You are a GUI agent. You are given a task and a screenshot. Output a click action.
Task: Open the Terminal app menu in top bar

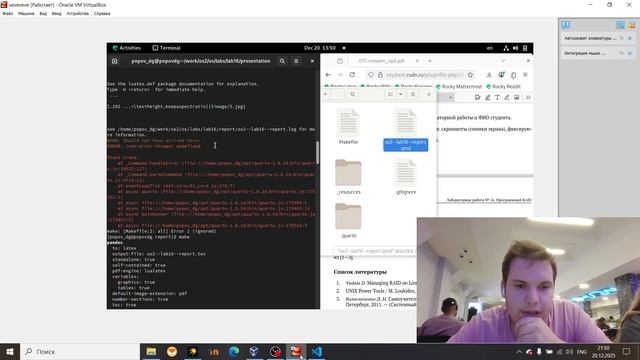[x=166, y=48]
